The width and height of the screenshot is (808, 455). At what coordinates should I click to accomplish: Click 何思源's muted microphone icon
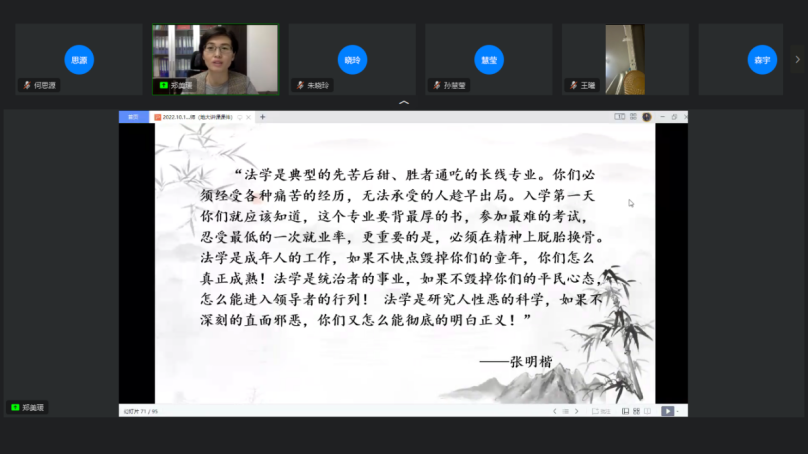pos(27,86)
